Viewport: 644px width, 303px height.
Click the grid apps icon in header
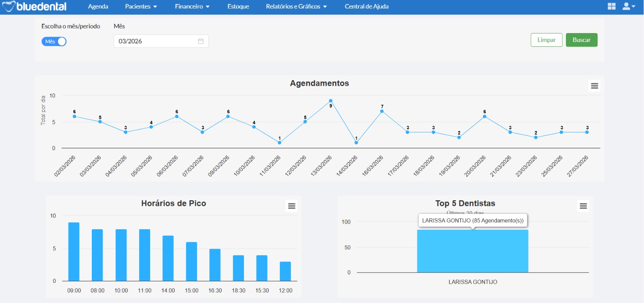pos(612,6)
